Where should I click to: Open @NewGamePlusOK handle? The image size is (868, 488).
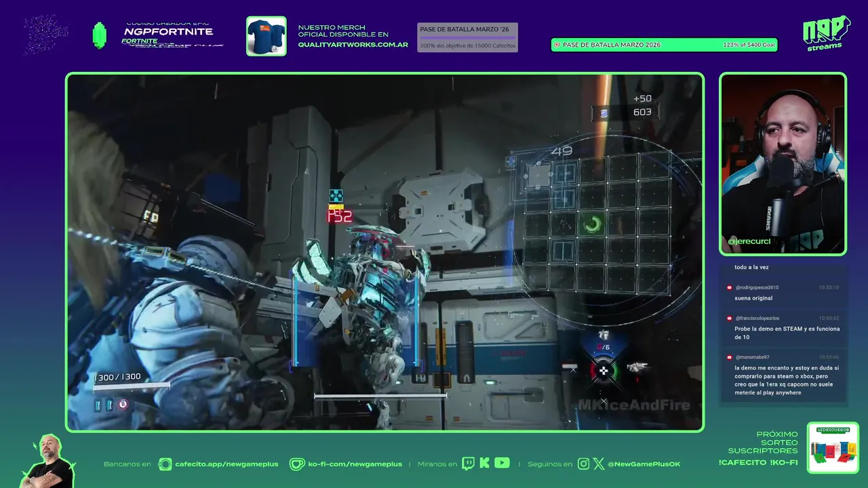(644, 464)
